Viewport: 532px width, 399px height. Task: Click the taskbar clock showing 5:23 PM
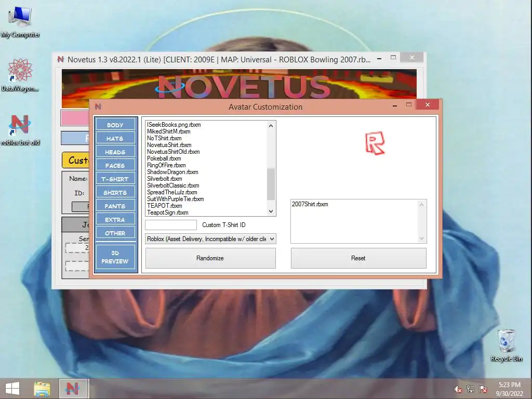(x=510, y=389)
